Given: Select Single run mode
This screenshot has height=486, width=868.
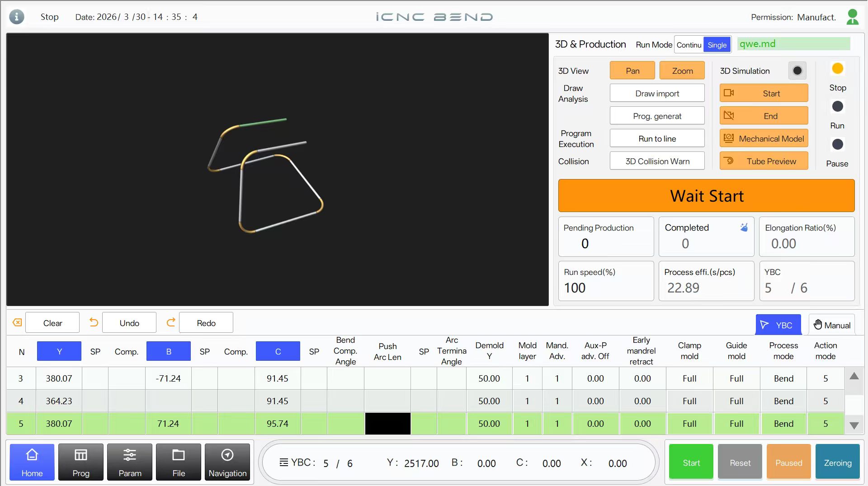Looking at the screenshot, I should (x=717, y=45).
